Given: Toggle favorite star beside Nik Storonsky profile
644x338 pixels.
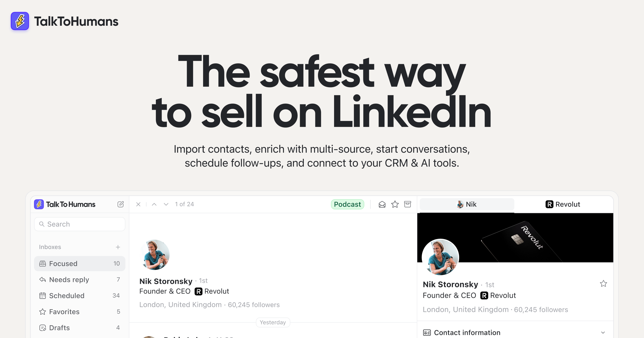Looking at the screenshot, I should click(x=603, y=284).
